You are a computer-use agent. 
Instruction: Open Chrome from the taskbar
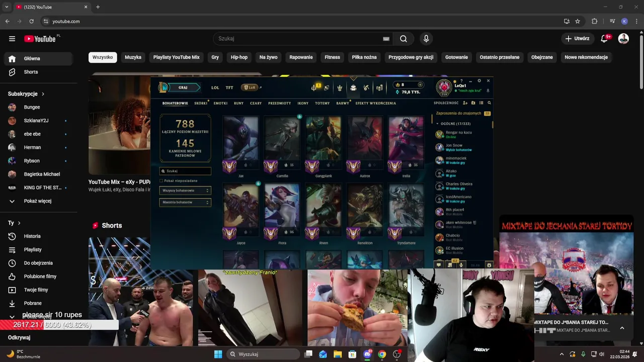(382, 354)
